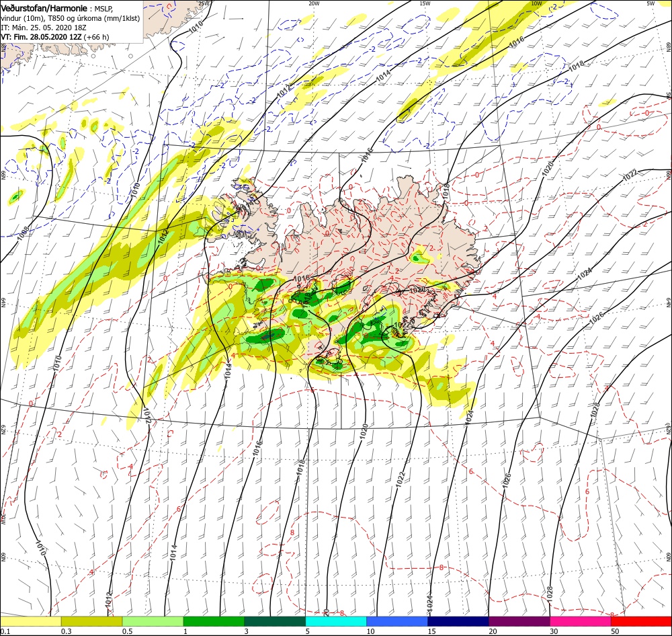The height and width of the screenshot is (636, 672).
Task: Click the olive 0.3–0.5 mm legend swatch
Action: tap(91, 622)
